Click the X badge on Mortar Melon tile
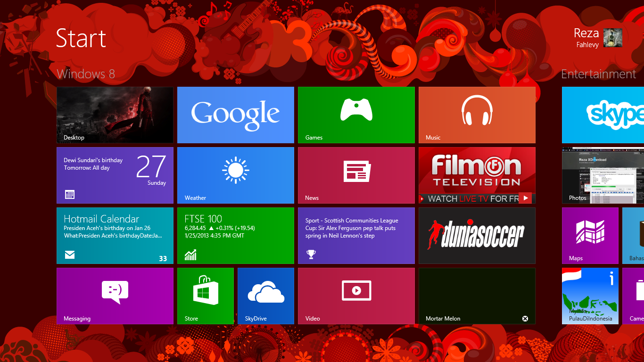Viewport: 644px width, 362px height. click(x=525, y=319)
